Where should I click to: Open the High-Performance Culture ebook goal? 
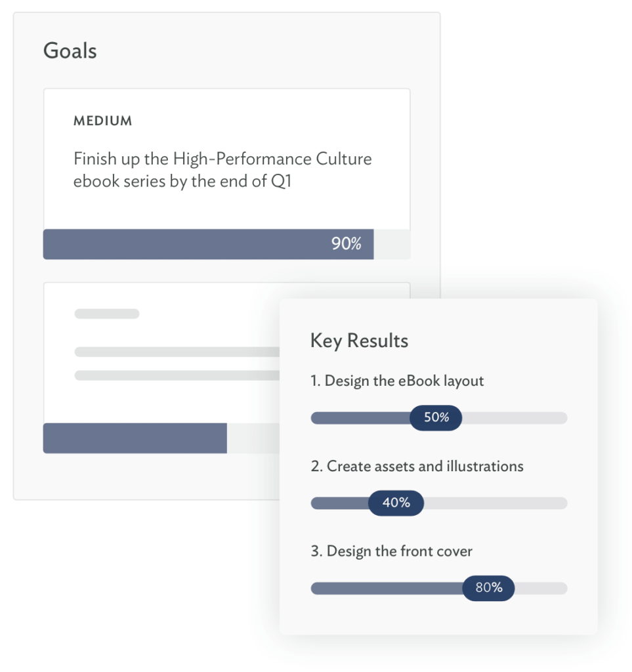coord(222,169)
